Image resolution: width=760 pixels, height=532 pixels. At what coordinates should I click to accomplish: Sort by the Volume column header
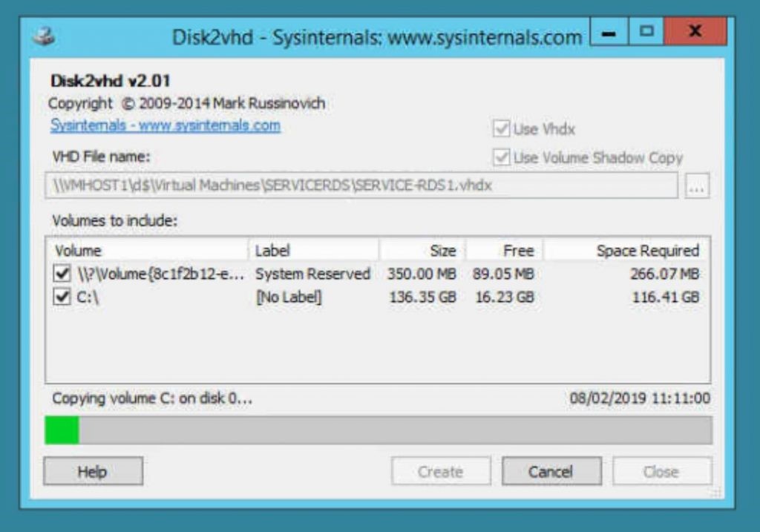147,251
